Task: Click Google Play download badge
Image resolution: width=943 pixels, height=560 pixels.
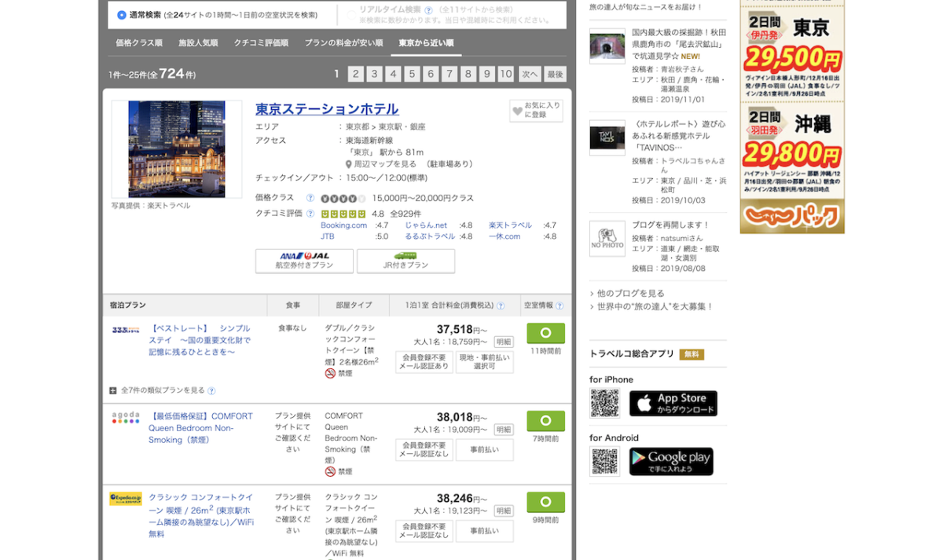Action: pos(671,462)
